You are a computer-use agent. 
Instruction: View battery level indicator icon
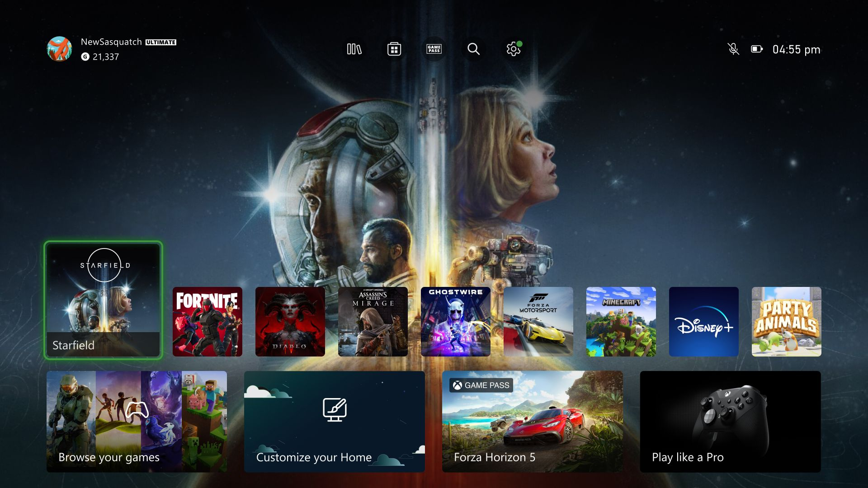756,49
